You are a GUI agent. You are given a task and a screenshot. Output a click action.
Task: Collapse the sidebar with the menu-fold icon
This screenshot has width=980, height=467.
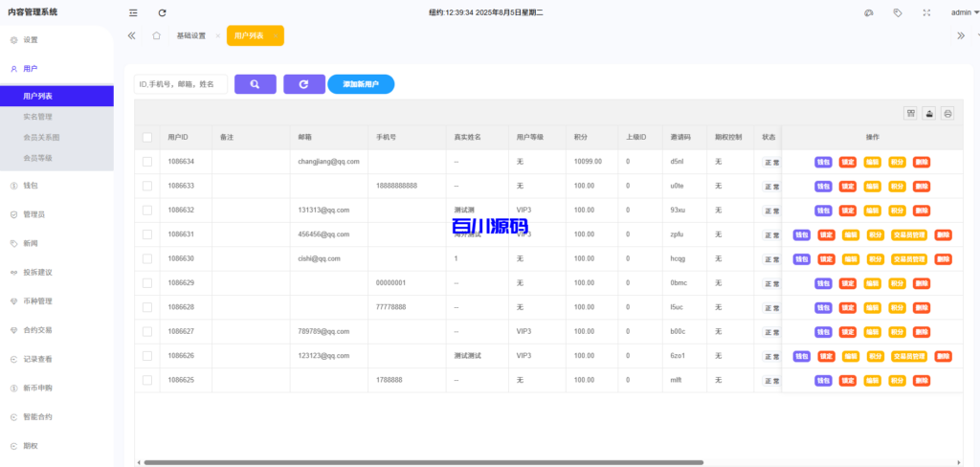click(133, 12)
